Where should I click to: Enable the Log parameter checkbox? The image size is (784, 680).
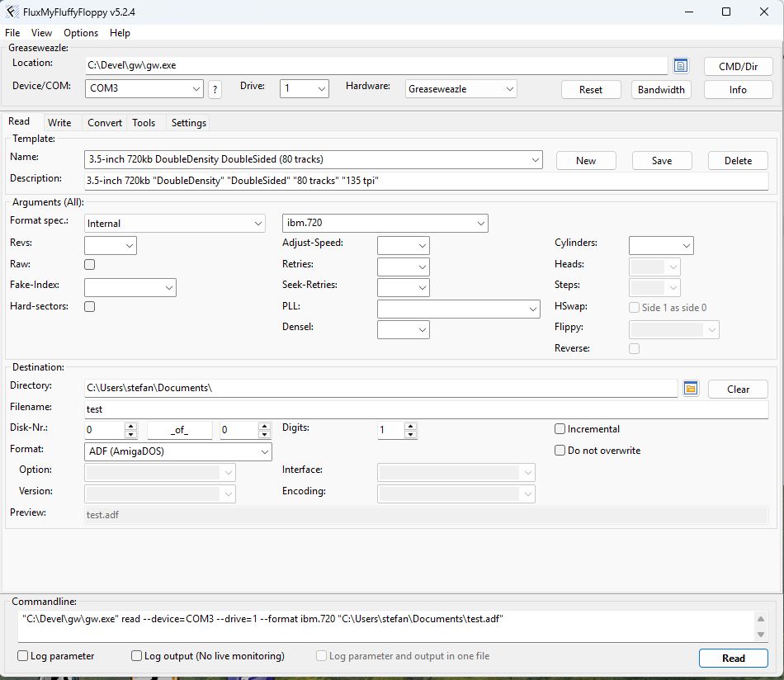point(22,655)
